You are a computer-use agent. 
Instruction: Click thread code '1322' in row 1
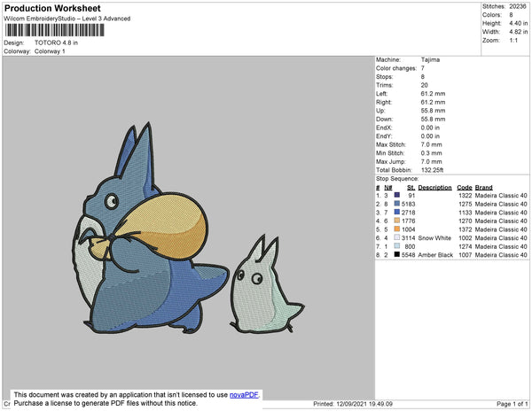465,196
